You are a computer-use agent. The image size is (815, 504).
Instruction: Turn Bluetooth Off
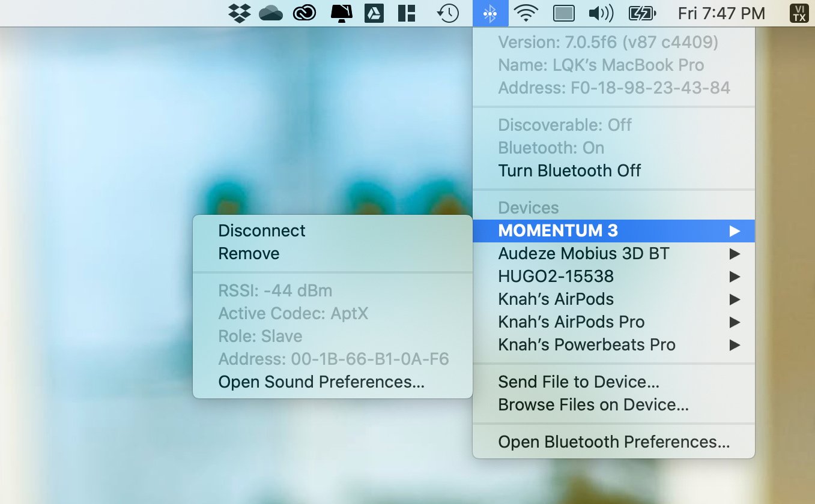click(x=569, y=170)
